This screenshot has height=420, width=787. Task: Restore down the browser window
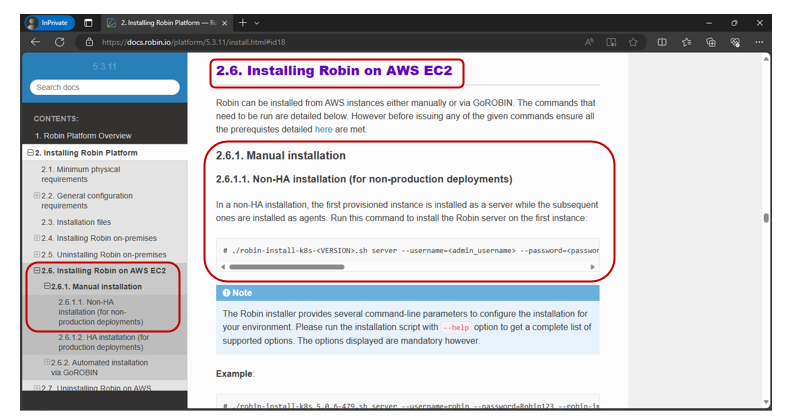point(734,23)
